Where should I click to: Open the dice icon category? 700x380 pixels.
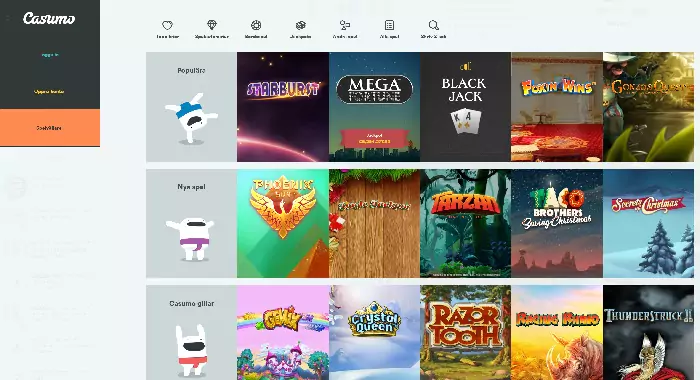pyautogui.click(x=300, y=25)
